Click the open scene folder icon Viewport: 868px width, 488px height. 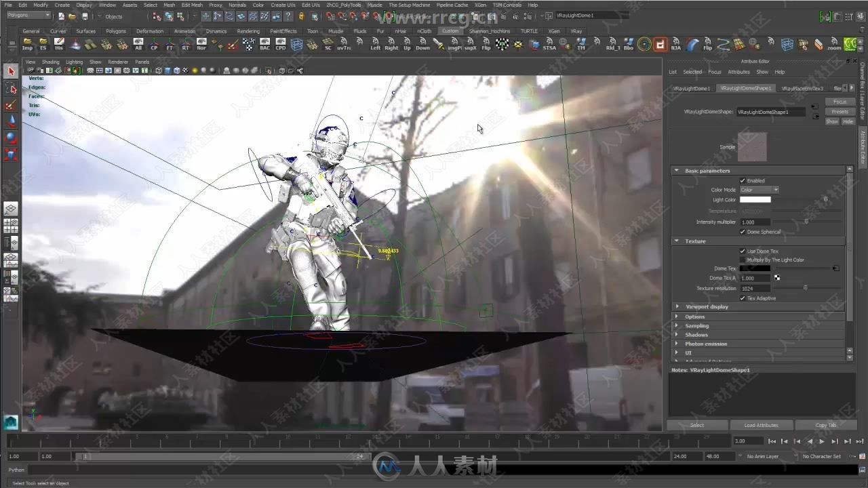73,16
